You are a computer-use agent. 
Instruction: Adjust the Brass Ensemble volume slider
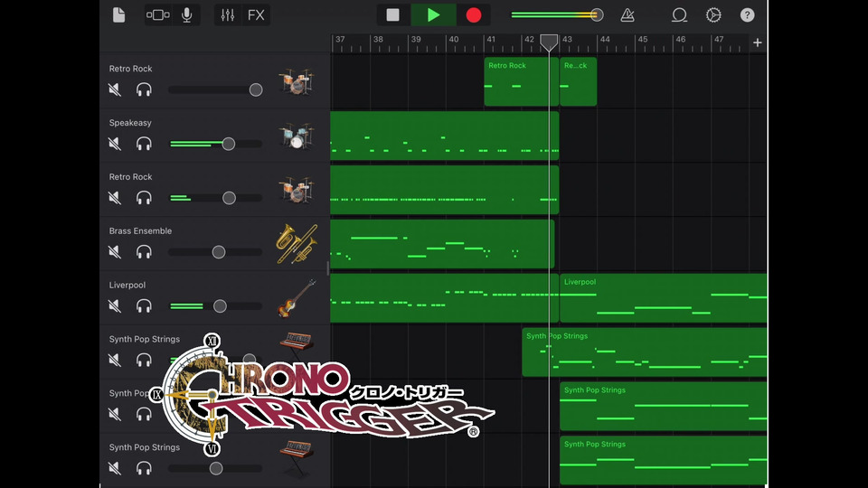click(219, 252)
